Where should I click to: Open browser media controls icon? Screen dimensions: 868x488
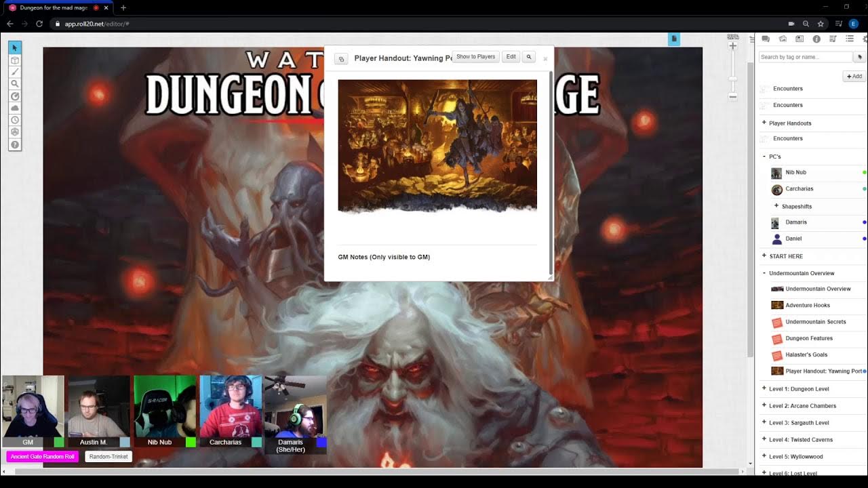839,24
